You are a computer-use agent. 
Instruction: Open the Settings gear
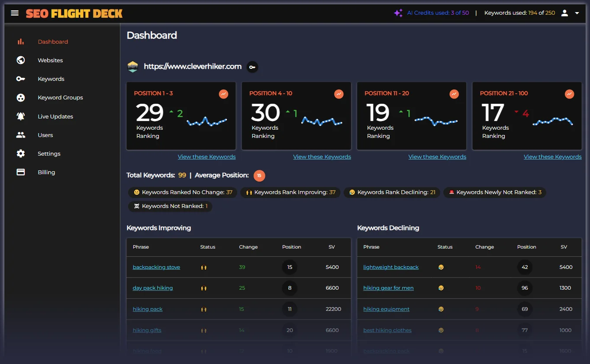20,153
